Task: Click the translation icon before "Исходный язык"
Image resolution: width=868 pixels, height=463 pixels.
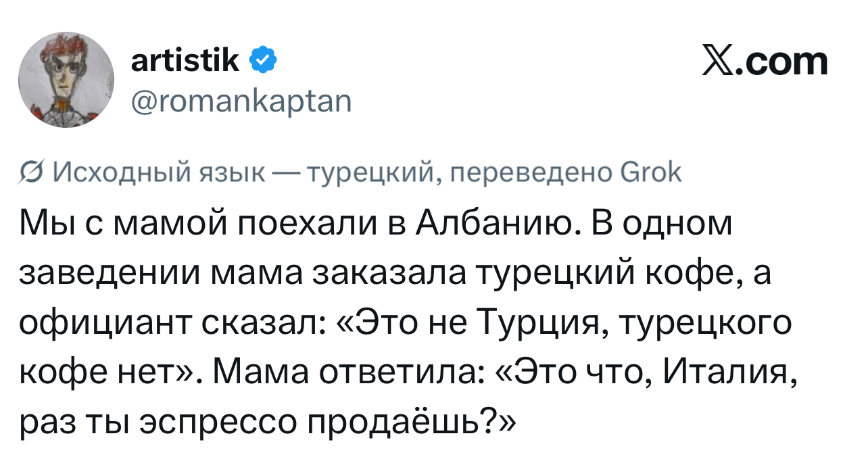Action: click(31, 174)
